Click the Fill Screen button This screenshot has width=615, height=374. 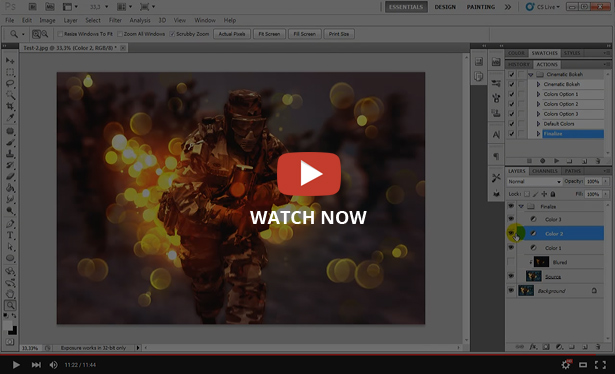pyautogui.click(x=304, y=34)
